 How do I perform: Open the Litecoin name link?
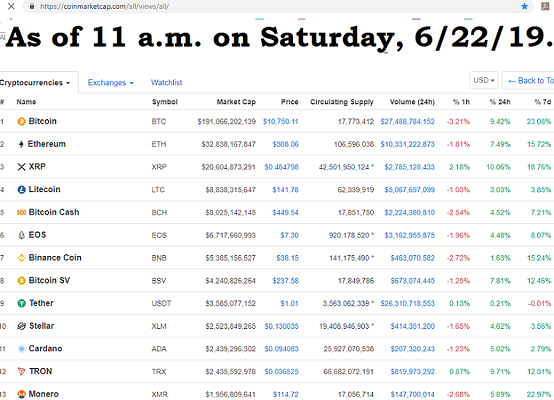44,189
